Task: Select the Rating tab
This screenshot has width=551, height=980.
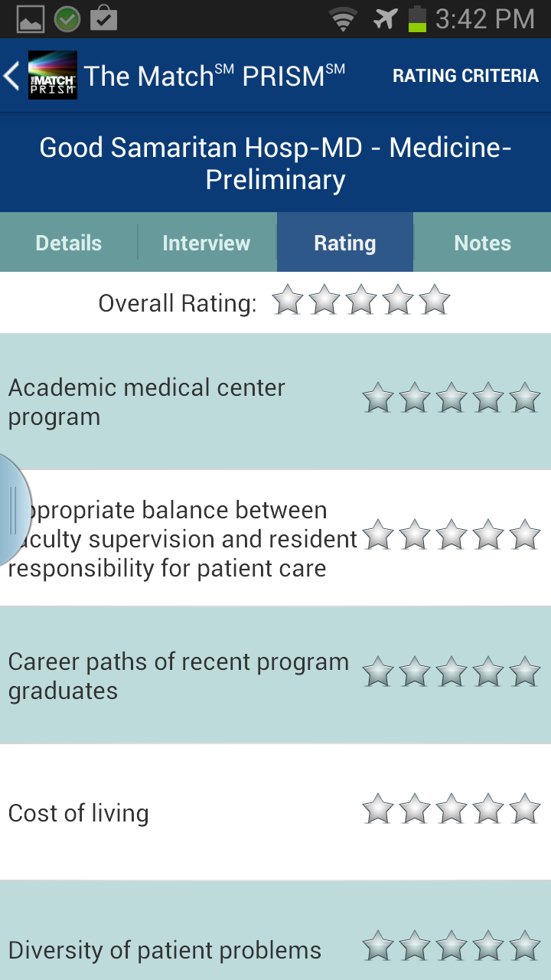Action: (344, 243)
